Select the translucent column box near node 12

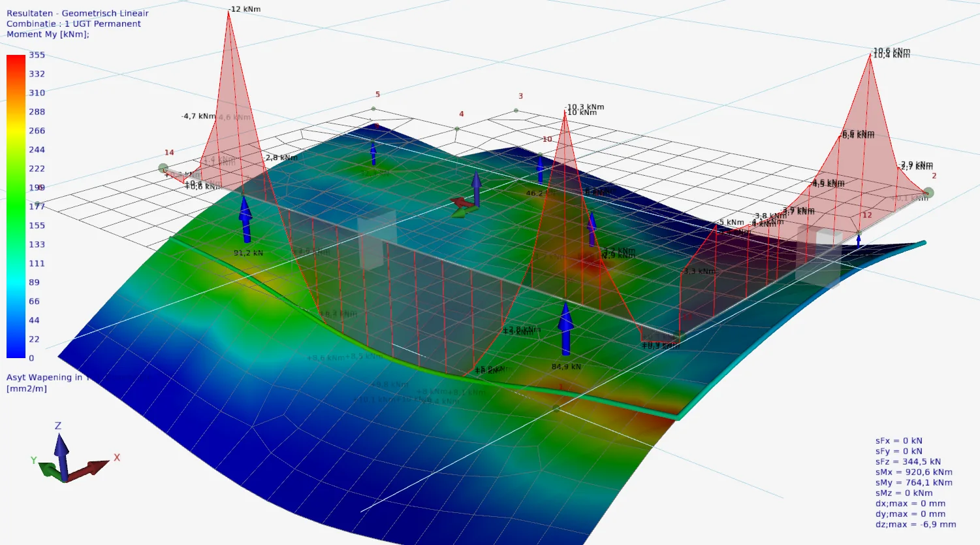[819, 256]
